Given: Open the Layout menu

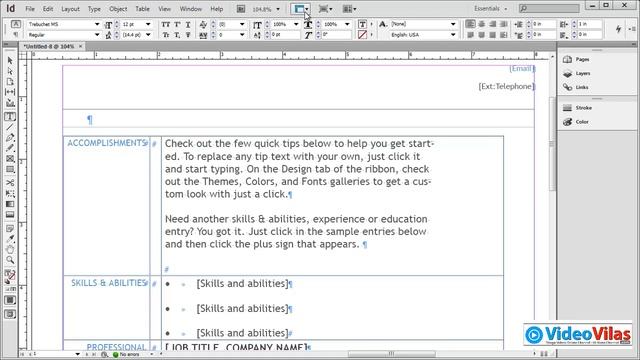Looking at the screenshot, I should 70,9.
